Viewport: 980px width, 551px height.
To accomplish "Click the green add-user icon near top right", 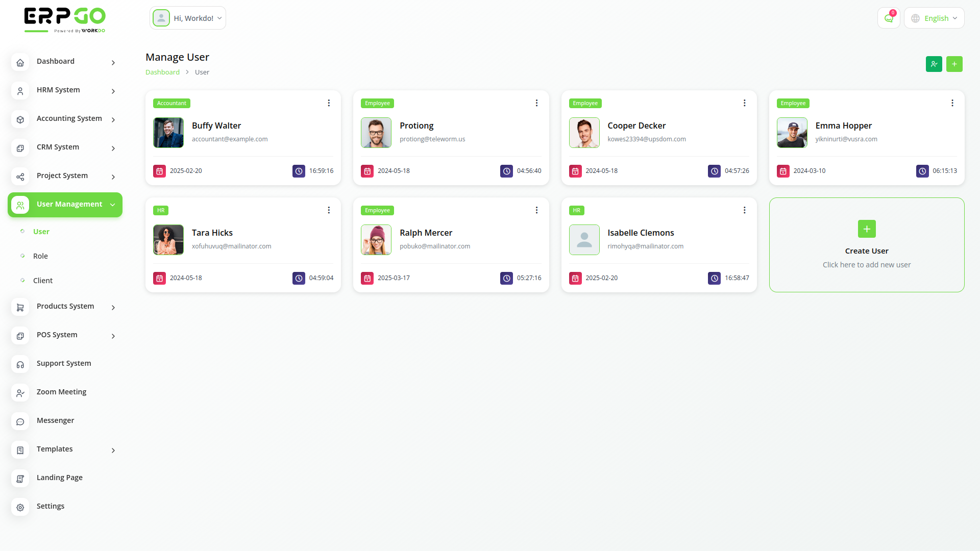I will point(934,64).
